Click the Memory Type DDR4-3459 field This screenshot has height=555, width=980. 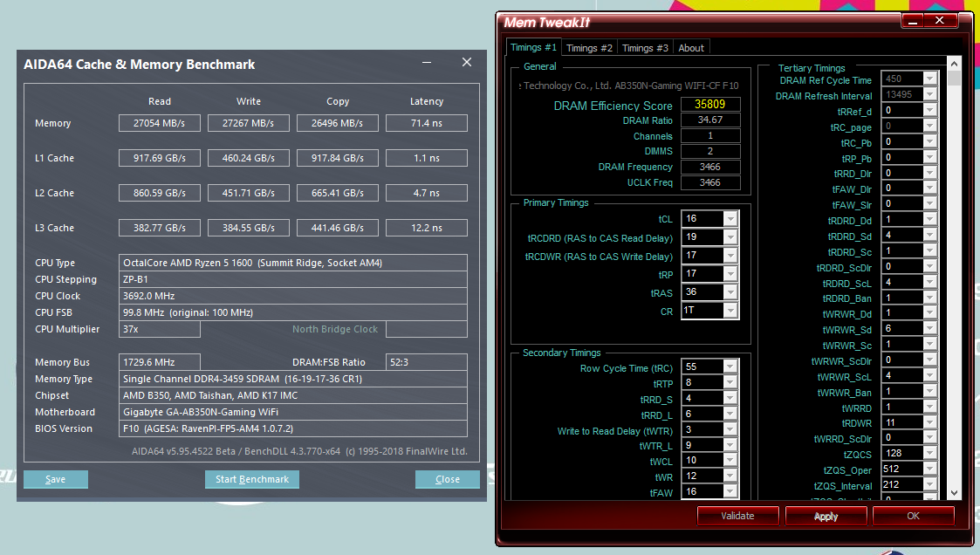(293, 379)
